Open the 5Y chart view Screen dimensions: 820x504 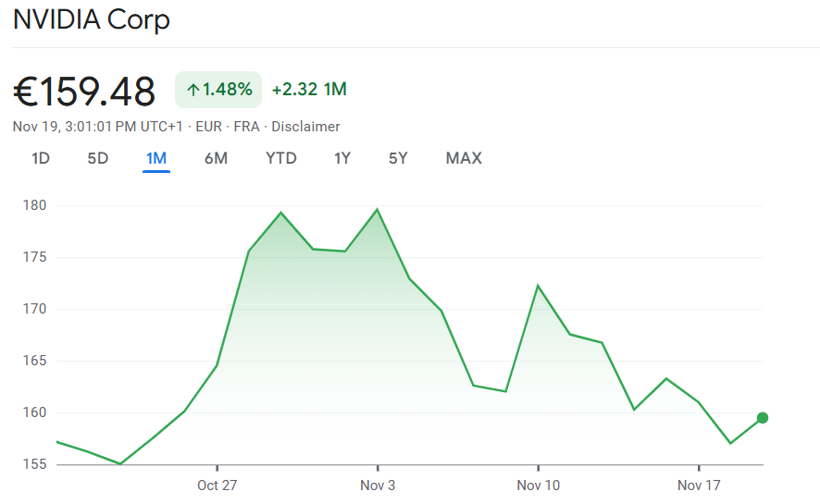[x=398, y=158]
